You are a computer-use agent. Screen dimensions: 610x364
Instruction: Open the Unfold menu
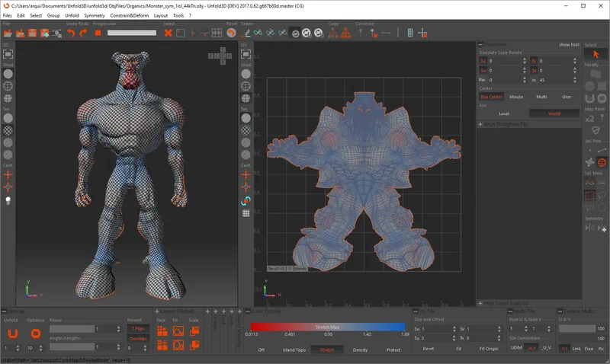(x=72, y=15)
